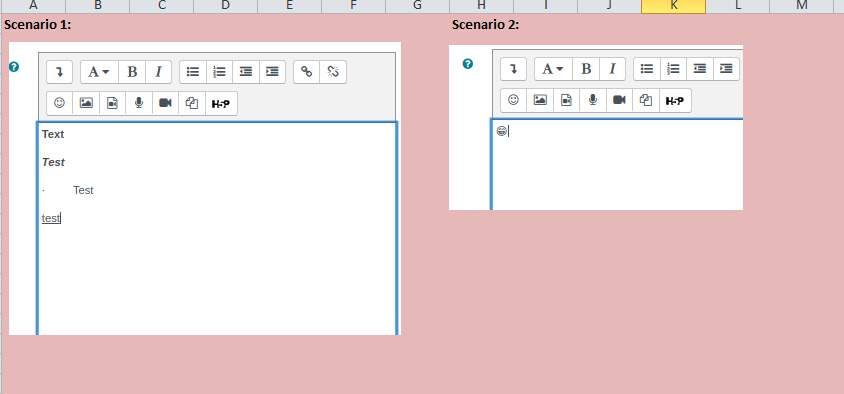This screenshot has height=394, width=844.
Task: Select column E header
Action: pos(290,6)
